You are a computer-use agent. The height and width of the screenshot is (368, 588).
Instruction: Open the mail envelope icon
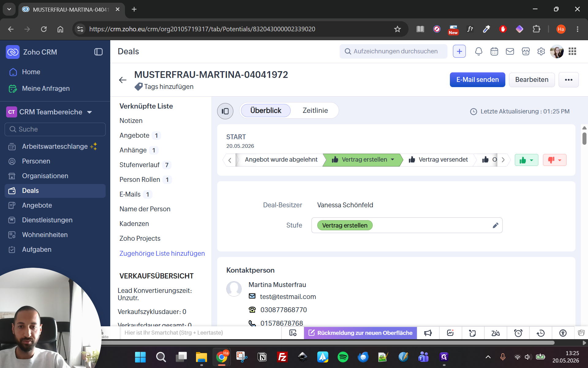(x=510, y=52)
